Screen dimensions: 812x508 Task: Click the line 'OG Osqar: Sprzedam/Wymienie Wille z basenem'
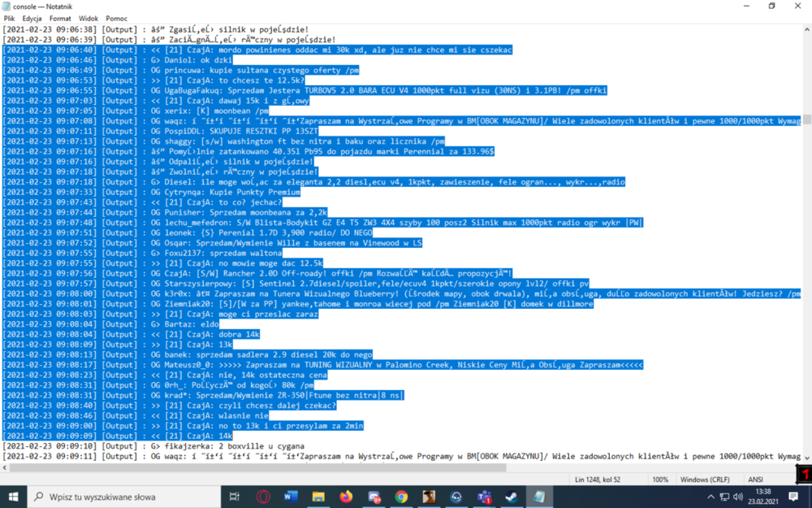click(212, 242)
